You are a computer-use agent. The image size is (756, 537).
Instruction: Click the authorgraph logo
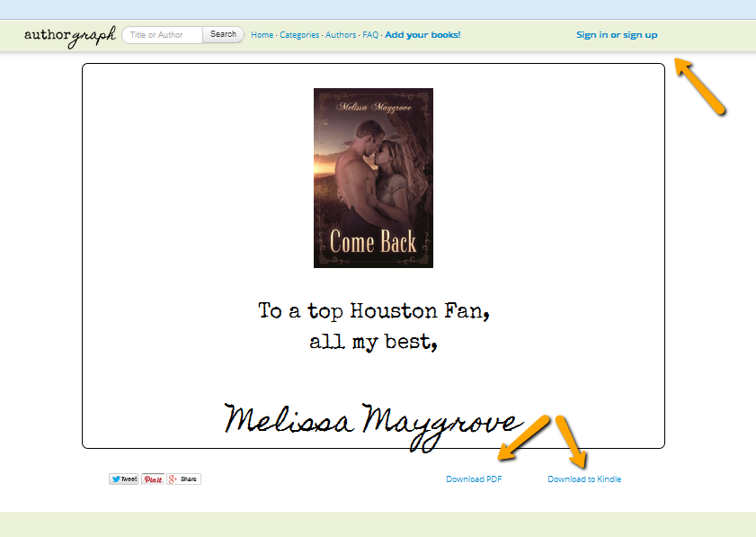pos(70,36)
